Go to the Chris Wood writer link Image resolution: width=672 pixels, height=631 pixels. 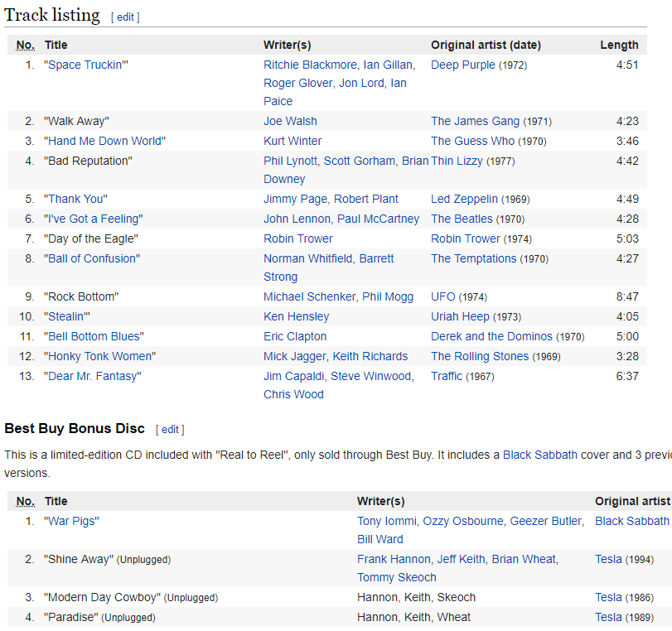(293, 394)
